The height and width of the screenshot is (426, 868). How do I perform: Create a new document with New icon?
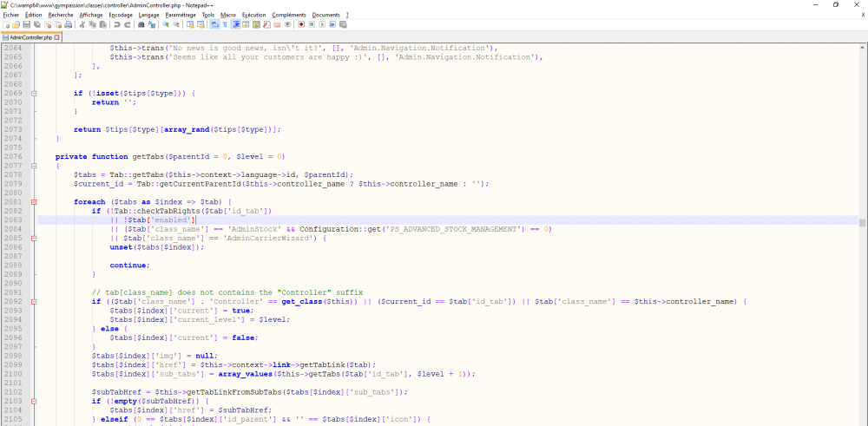tap(6, 24)
